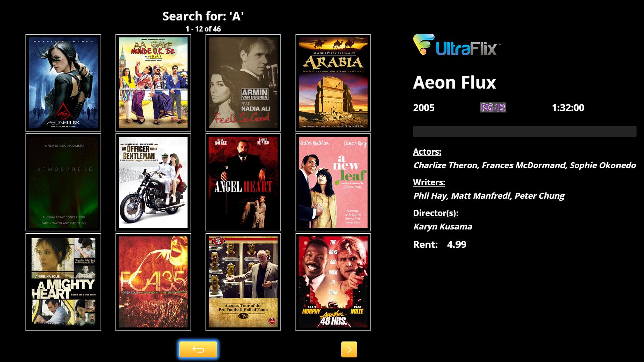
Task: Open the A Mighty Heart poster
Action: pyautogui.click(x=63, y=282)
